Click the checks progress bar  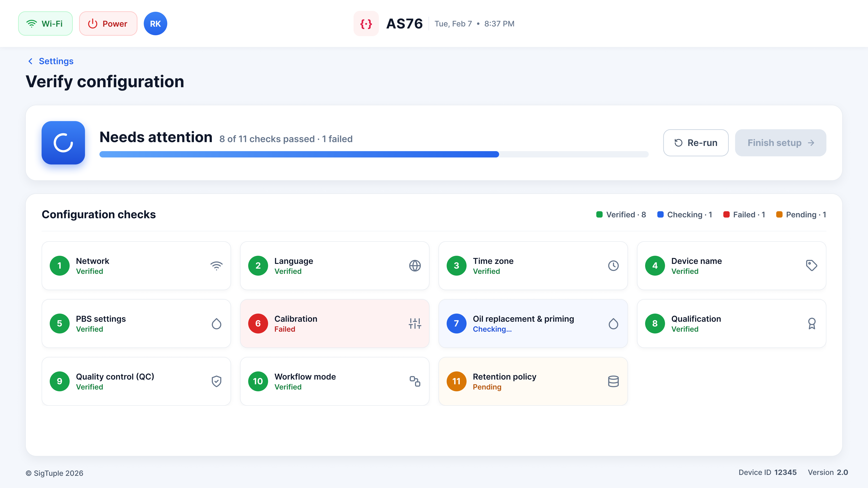374,154
